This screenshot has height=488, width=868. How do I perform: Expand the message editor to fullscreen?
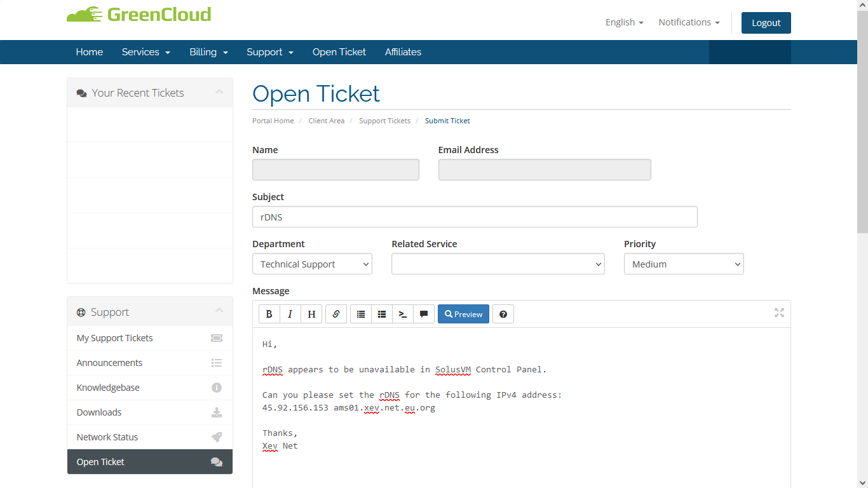coord(779,313)
